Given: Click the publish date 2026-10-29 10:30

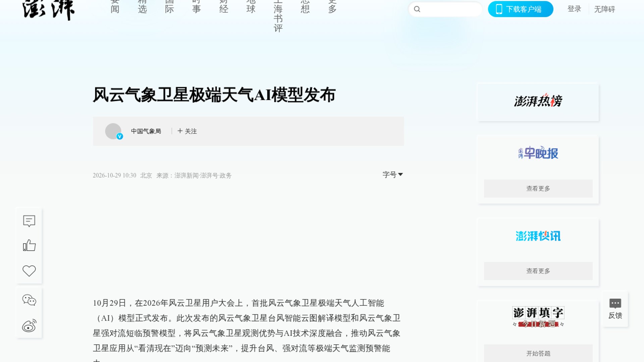Looking at the screenshot, I should (114, 175).
